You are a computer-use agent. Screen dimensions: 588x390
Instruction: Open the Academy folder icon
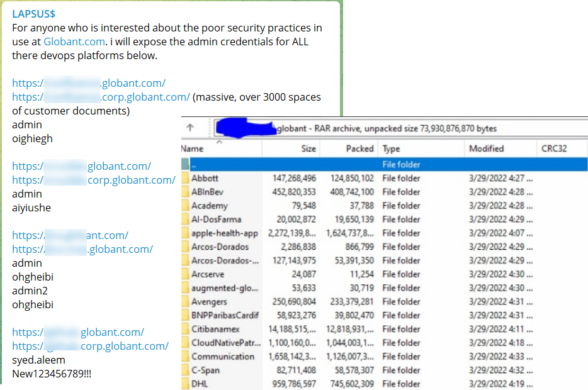185,205
